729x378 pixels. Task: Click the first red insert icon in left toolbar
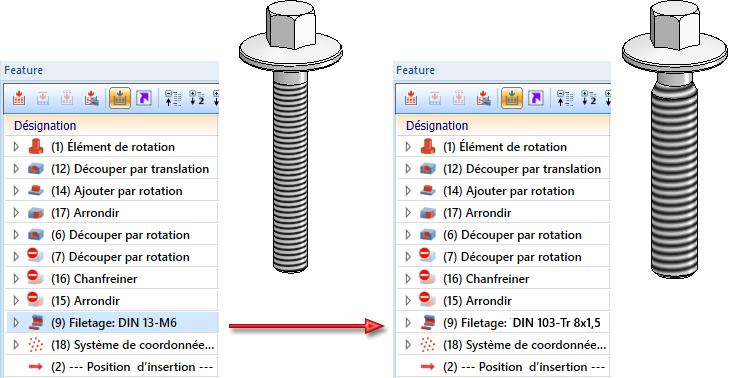click(19, 98)
